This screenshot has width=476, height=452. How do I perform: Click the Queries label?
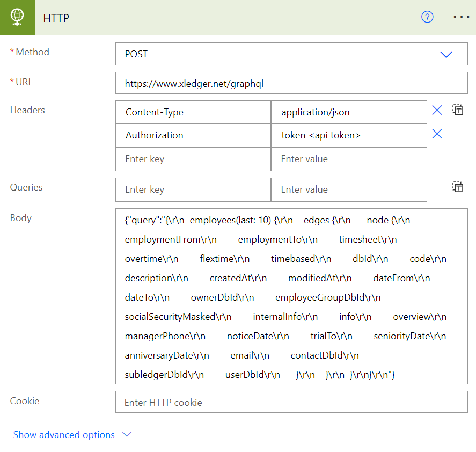26,187
